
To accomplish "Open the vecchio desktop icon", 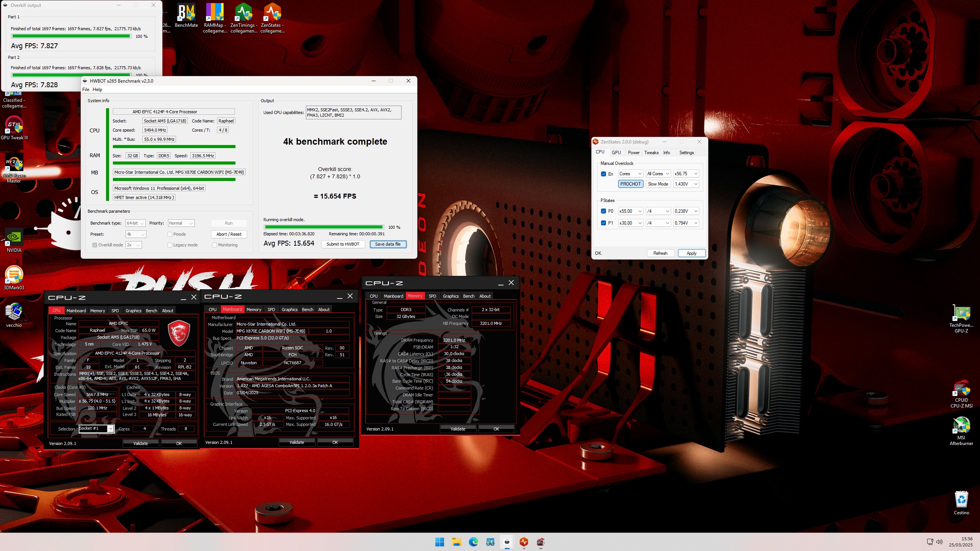I will (x=14, y=315).
